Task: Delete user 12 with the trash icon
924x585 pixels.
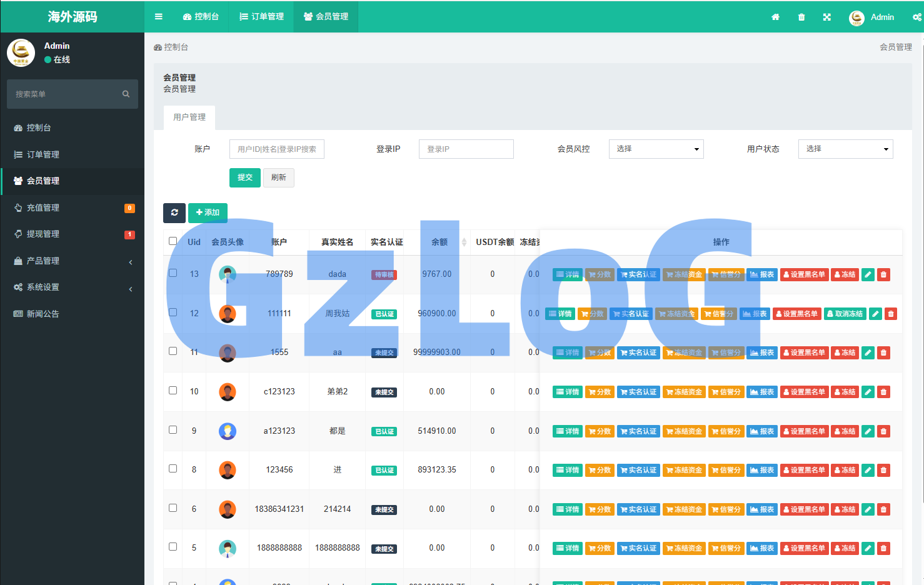Action: pos(891,314)
